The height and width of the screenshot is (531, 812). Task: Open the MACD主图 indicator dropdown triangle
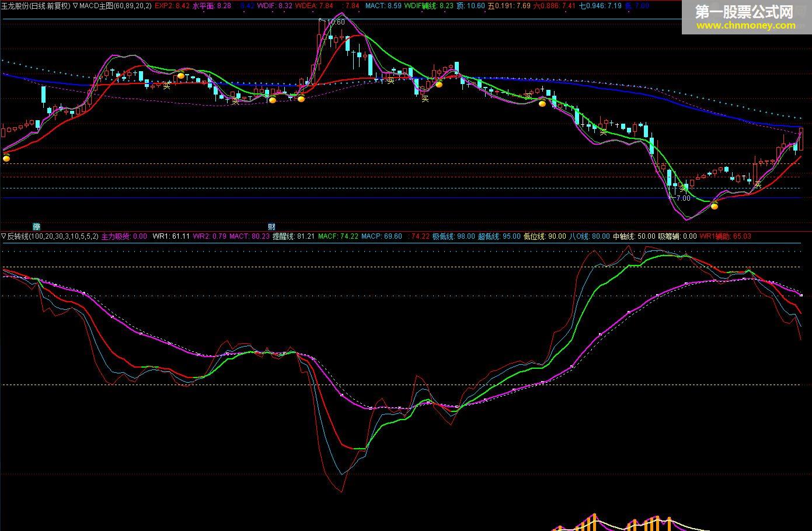(75, 5)
